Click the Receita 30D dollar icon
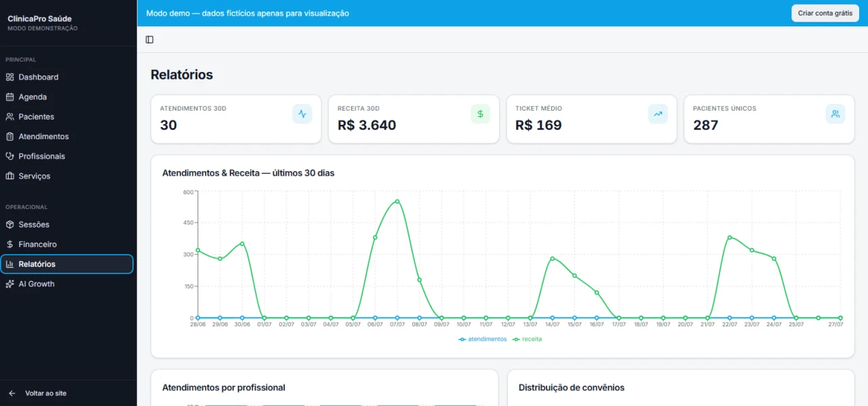 click(x=480, y=114)
